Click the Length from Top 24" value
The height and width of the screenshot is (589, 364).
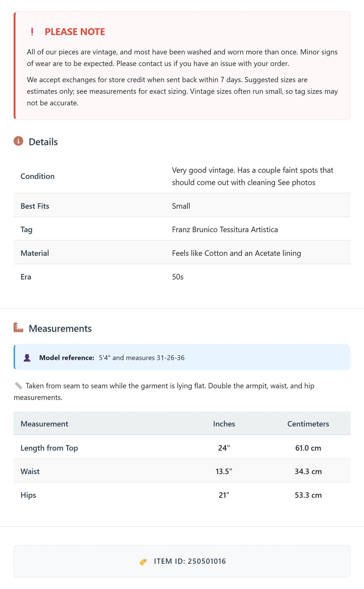coord(224,448)
